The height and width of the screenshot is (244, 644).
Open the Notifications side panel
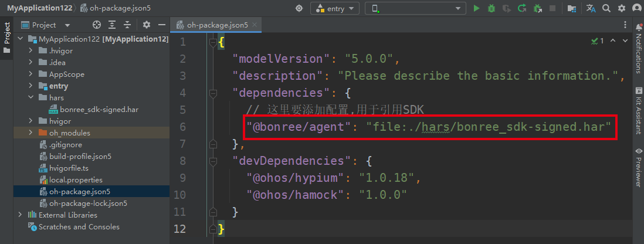(x=639, y=40)
